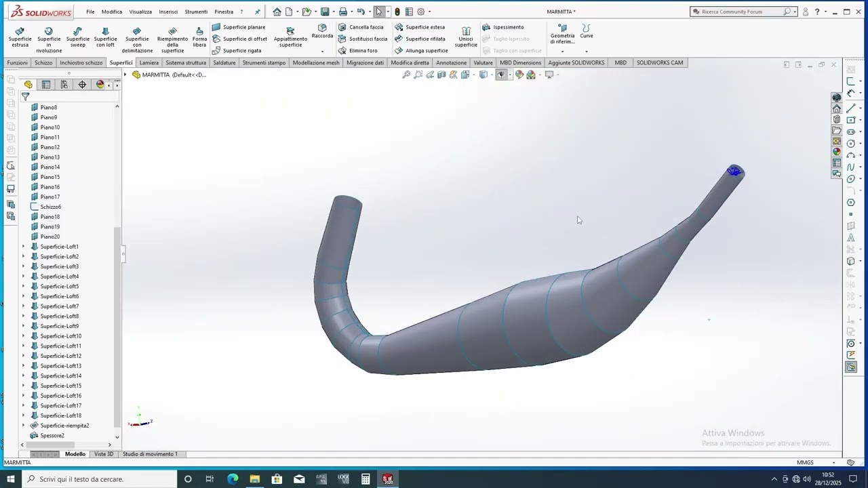
Task: Open the Raccorda dropdown arrow
Action: pyautogui.click(x=322, y=52)
